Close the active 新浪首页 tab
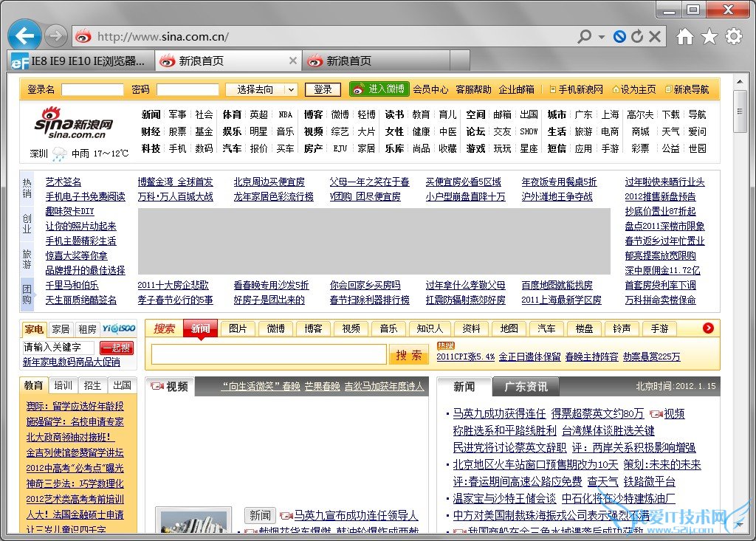This screenshot has height=541, width=756. [x=293, y=61]
